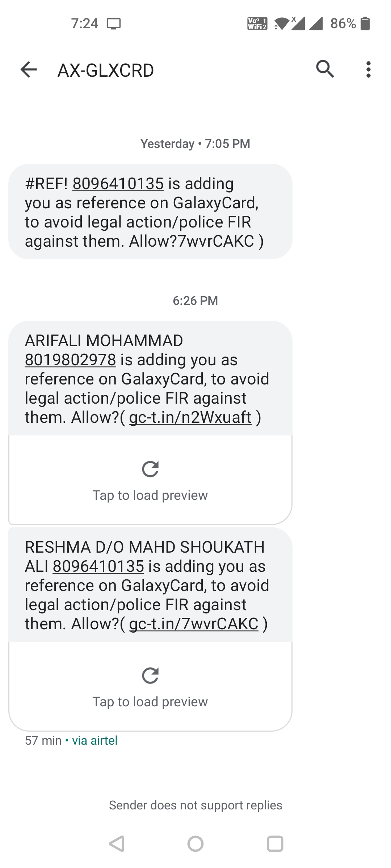Tap reload icon under ARIFALI message

click(x=150, y=469)
